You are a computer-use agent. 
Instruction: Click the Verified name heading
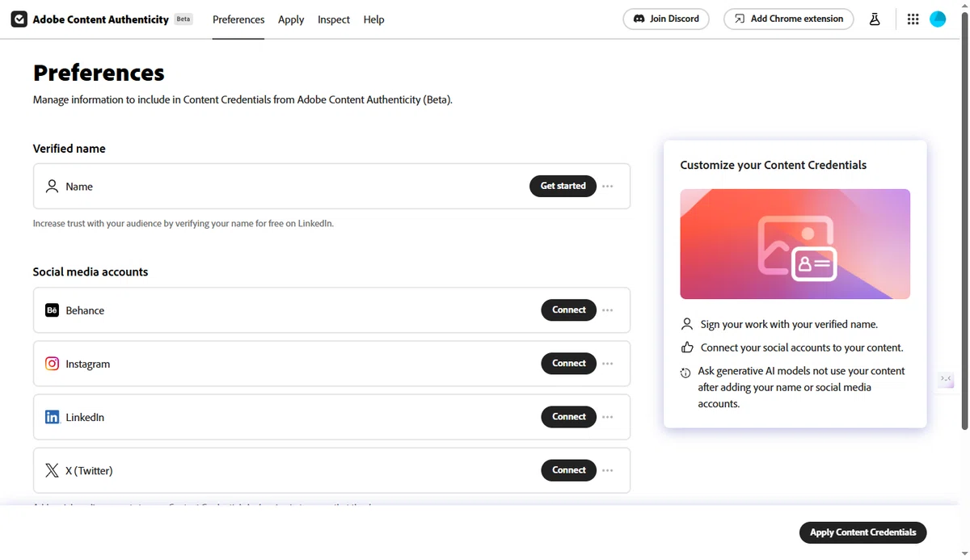tap(69, 149)
